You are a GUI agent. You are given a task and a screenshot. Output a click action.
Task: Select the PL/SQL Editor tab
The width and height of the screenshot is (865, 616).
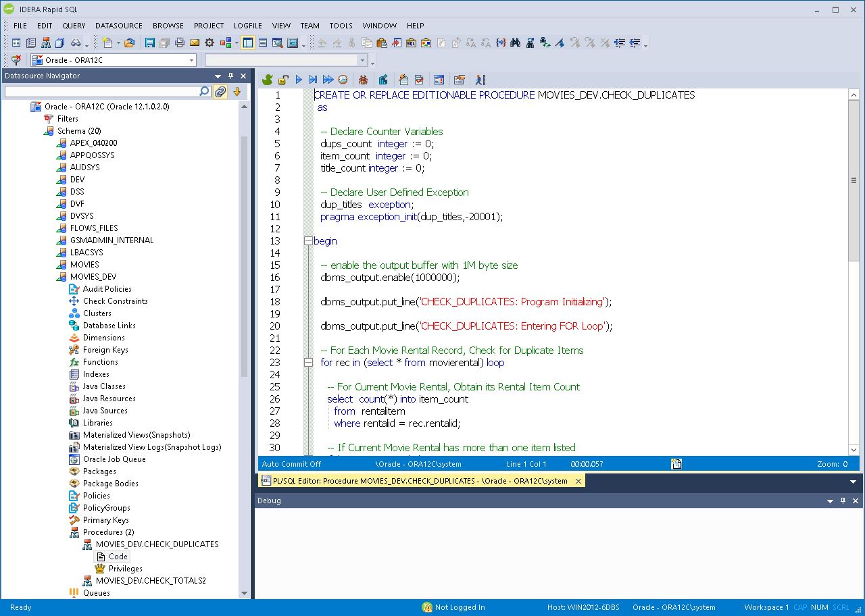point(419,480)
